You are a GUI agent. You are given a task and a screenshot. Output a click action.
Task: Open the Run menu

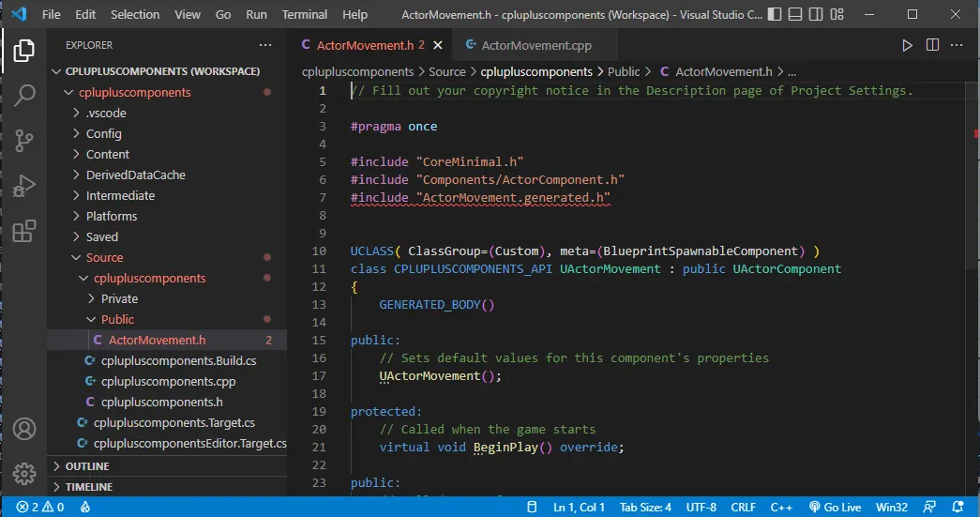(256, 14)
